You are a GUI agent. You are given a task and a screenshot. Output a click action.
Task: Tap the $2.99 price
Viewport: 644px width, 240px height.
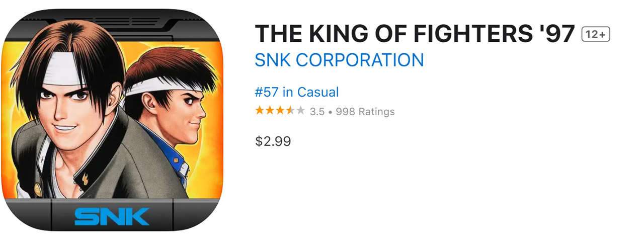tap(273, 141)
